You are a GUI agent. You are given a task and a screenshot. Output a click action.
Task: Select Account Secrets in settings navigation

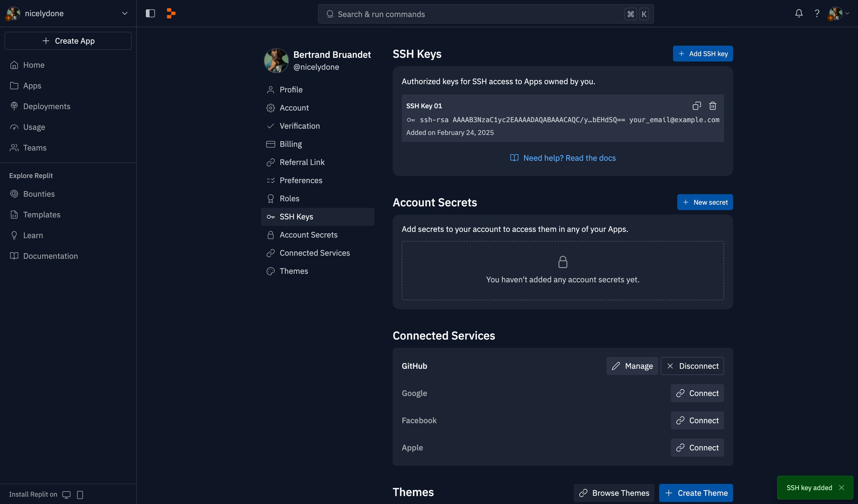[x=317, y=235]
